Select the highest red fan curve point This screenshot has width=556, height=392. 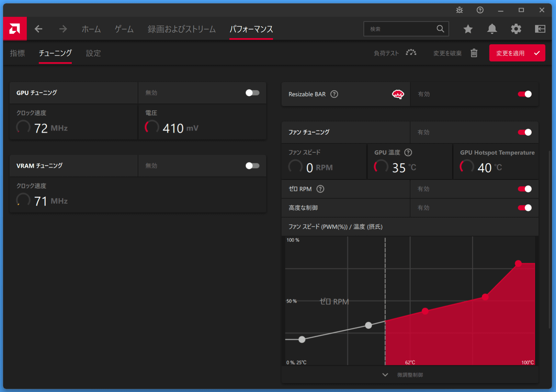coord(518,264)
